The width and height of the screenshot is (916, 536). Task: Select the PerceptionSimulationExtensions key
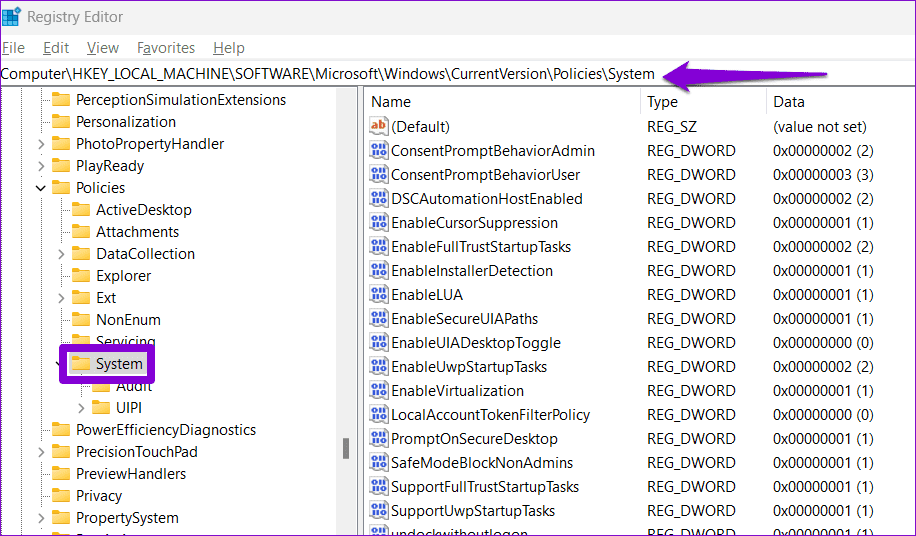click(181, 100)
